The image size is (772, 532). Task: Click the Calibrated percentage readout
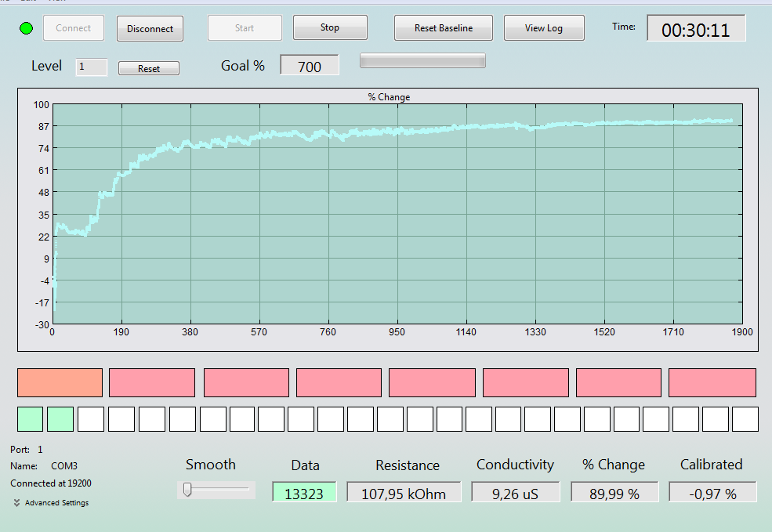(x=712, y=492)
